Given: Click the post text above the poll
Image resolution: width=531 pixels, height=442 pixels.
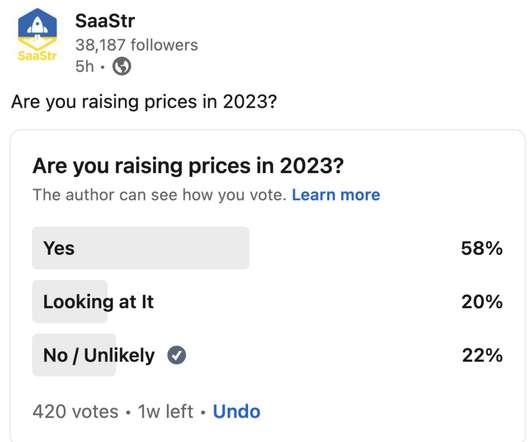Looking at the screenshot, I should tap(144, 102).
